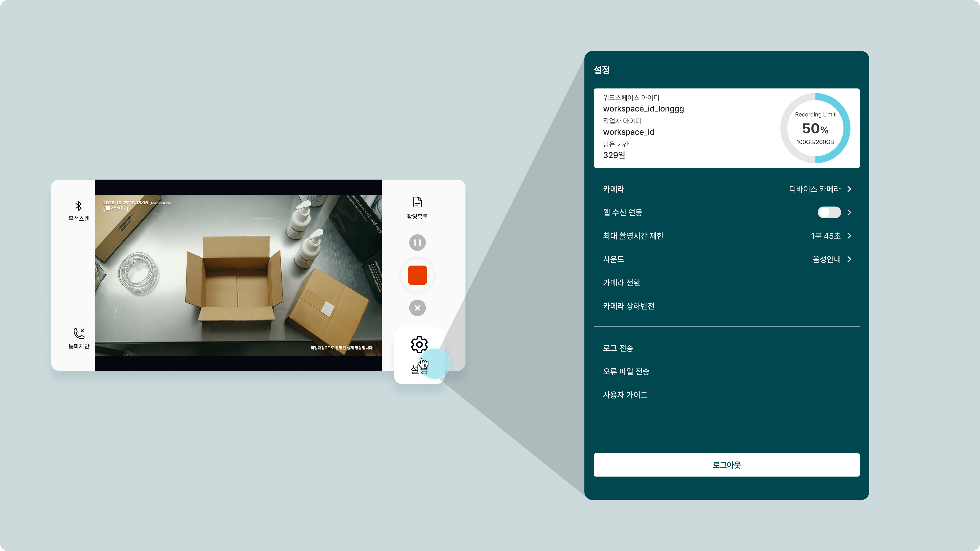Open the 사용자 가이드 link

[625, 395]
